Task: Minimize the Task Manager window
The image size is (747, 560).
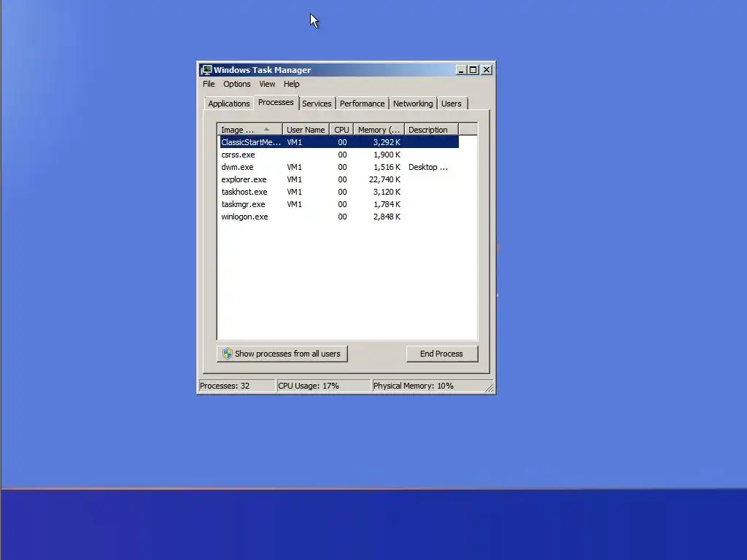Action: click(x=461, y=70)
